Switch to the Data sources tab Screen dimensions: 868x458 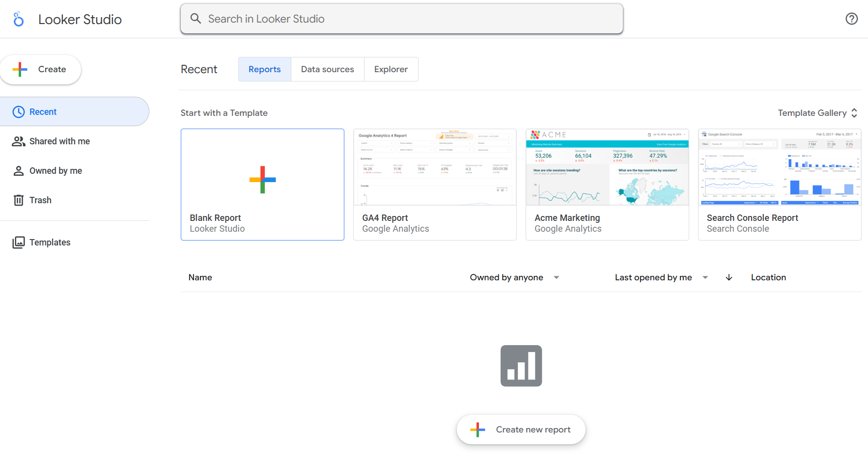coord(327,69)
